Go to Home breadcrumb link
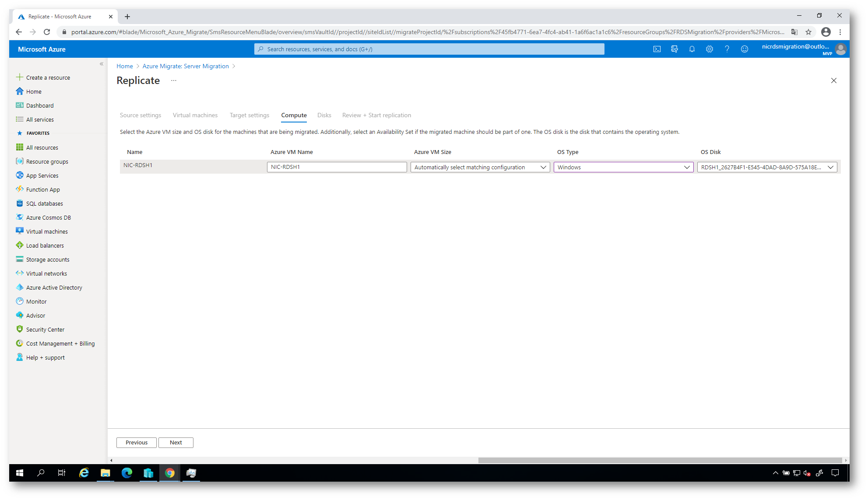Screen dimensions: 868x500 click(x=125, y=66)
